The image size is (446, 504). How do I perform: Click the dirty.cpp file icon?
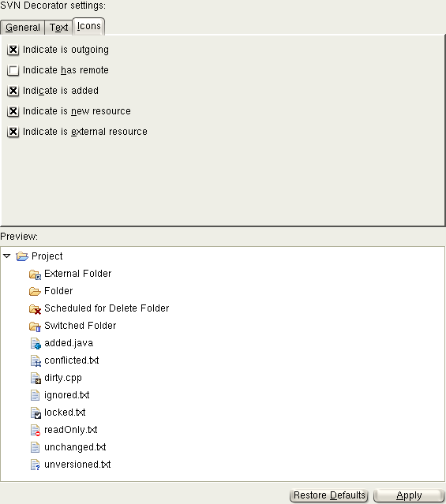[x=36, y=379]
